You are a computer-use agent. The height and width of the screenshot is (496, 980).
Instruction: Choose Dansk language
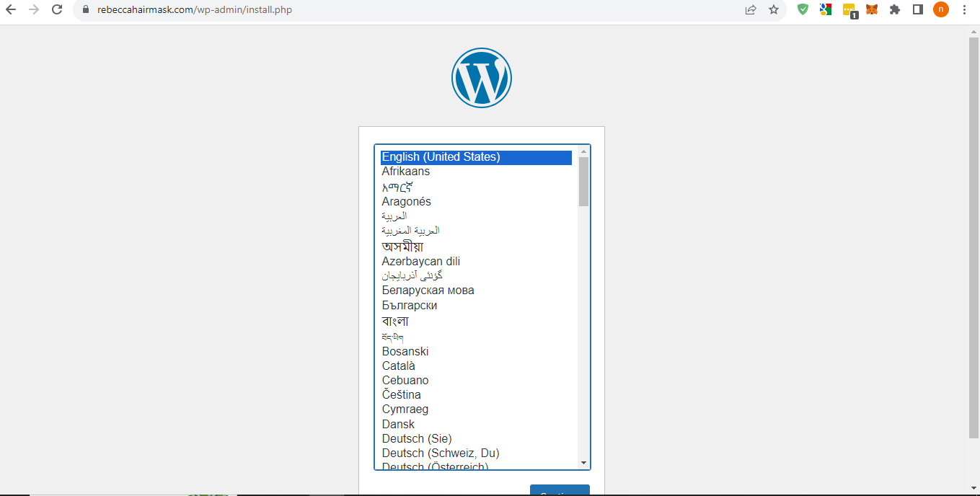coord(476,425)
